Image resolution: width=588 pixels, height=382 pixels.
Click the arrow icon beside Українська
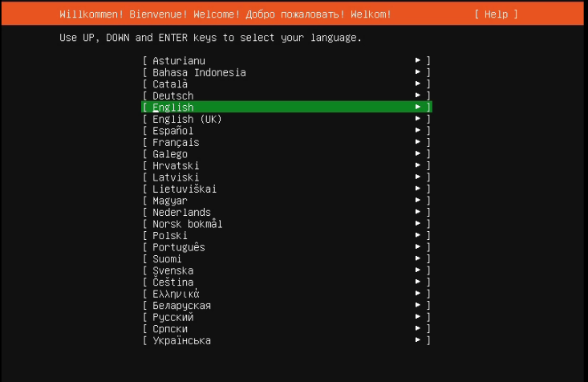tap(418, 339)
